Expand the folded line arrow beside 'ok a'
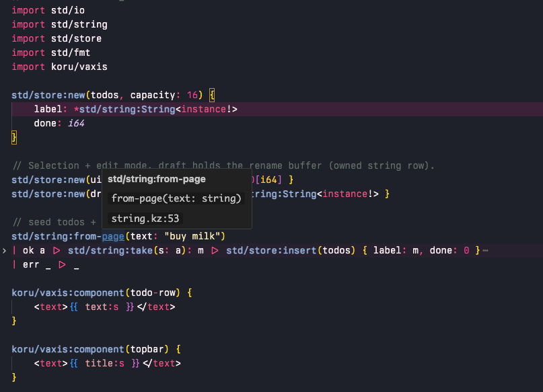This screenshot has width=543, height=392. (x=4, y=251)
